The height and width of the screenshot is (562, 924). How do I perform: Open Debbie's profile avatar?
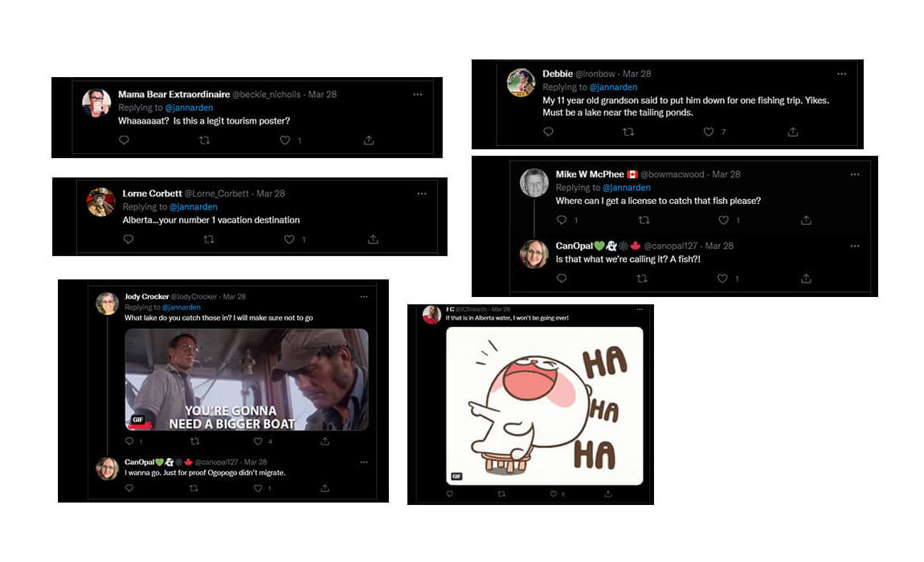521,82
